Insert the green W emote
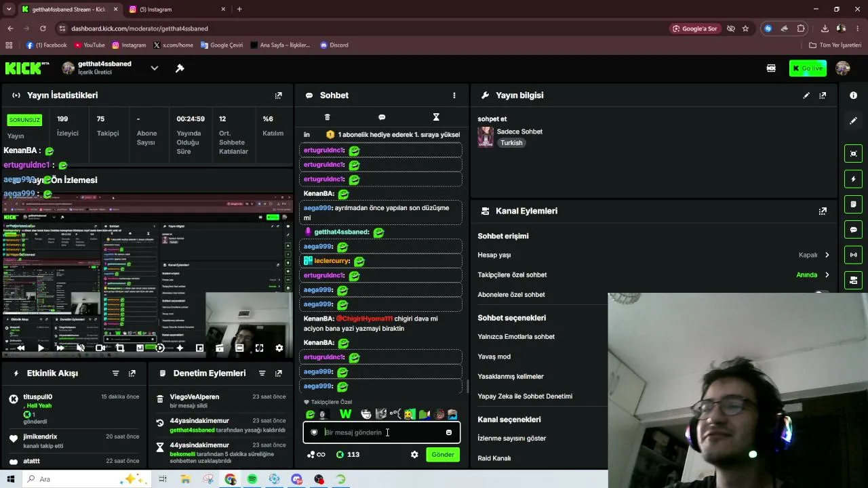The image size is (868, 488). point(345,414)
